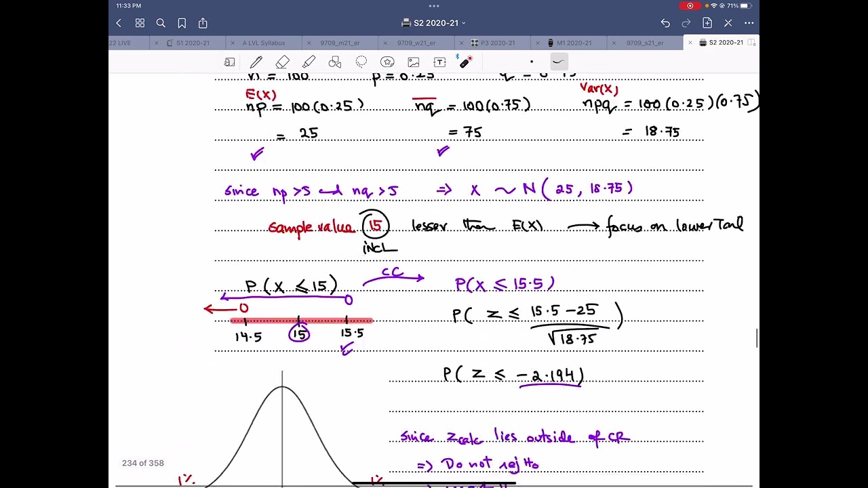The image size is (868, 488).
Task: Go back with the left chevron
Action: (119, 23)
